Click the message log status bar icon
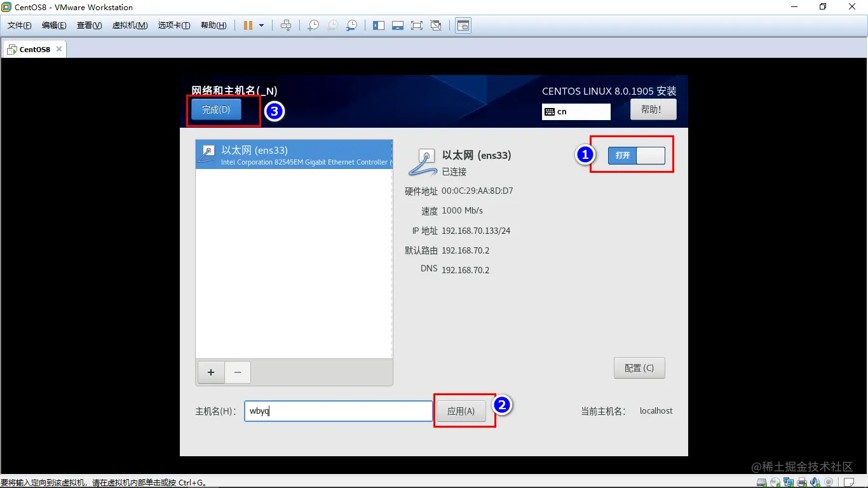This screenshot has height=488, width=868. (x=849, y=482)
